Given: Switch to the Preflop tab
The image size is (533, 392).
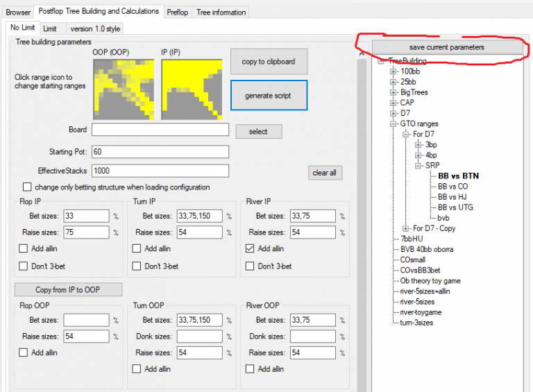Looking at the screenshot, I should (x=177, y=12).
